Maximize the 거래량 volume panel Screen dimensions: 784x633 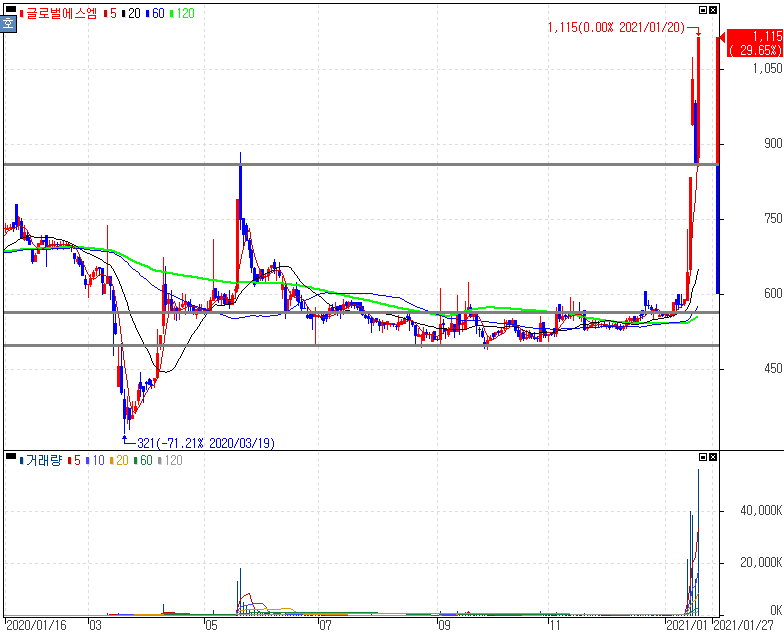pos(702,457)
